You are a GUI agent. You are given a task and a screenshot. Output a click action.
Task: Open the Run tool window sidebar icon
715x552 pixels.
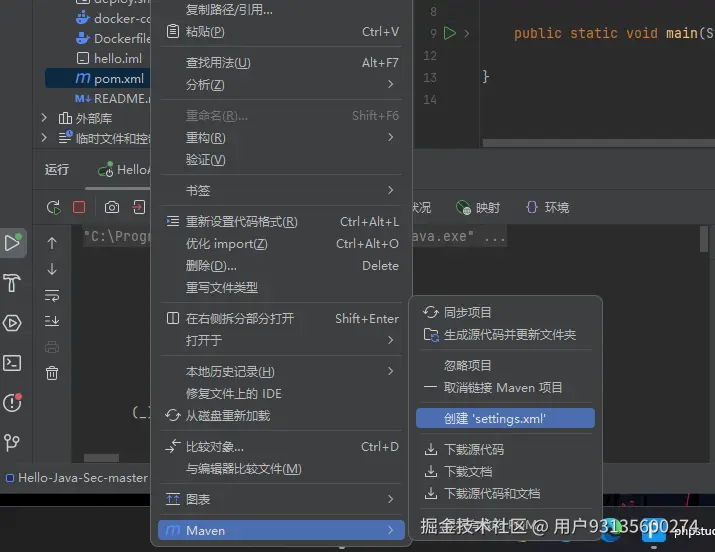coord(12,242)
